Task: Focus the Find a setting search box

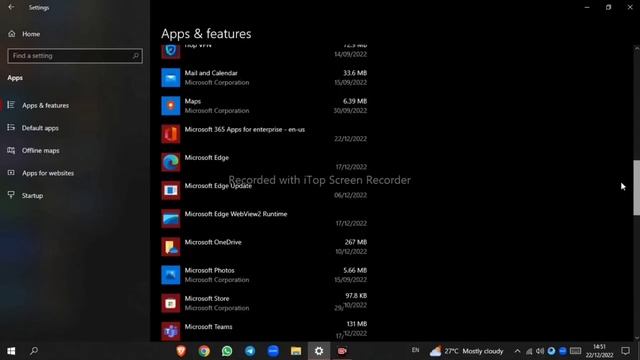Action: 75,56
